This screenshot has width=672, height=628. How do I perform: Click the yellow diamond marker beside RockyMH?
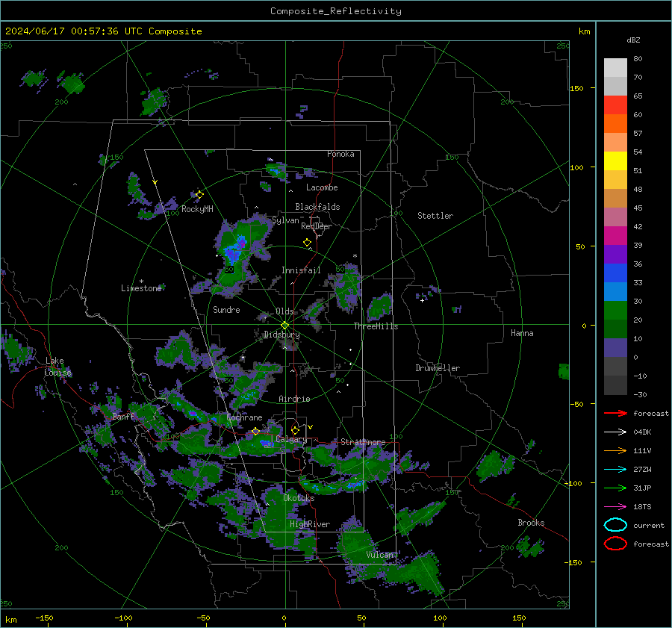(199, 195)
